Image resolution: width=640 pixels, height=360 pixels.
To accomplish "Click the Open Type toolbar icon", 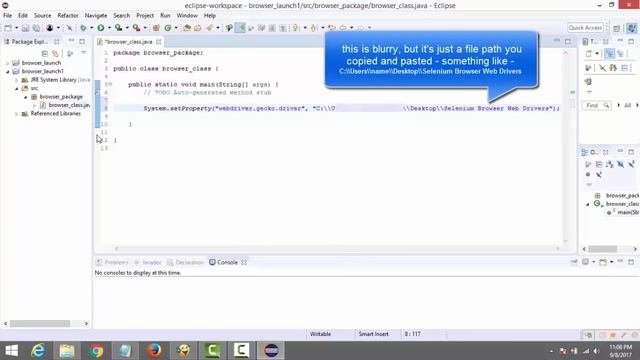I will (x=187, y=28).
